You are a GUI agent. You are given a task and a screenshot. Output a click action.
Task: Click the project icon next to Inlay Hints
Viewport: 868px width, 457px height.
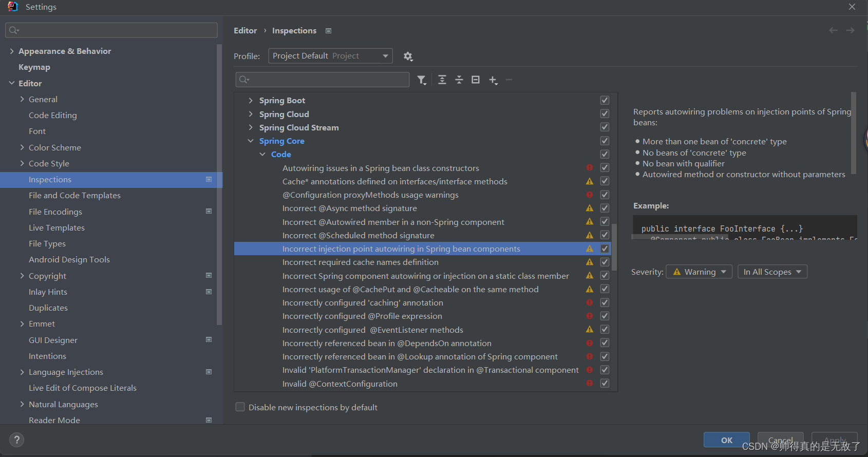pyautogui.click(x=209, y=292)
